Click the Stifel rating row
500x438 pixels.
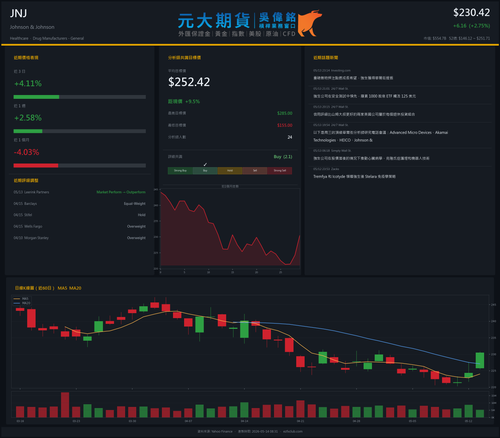pos(80,215)
